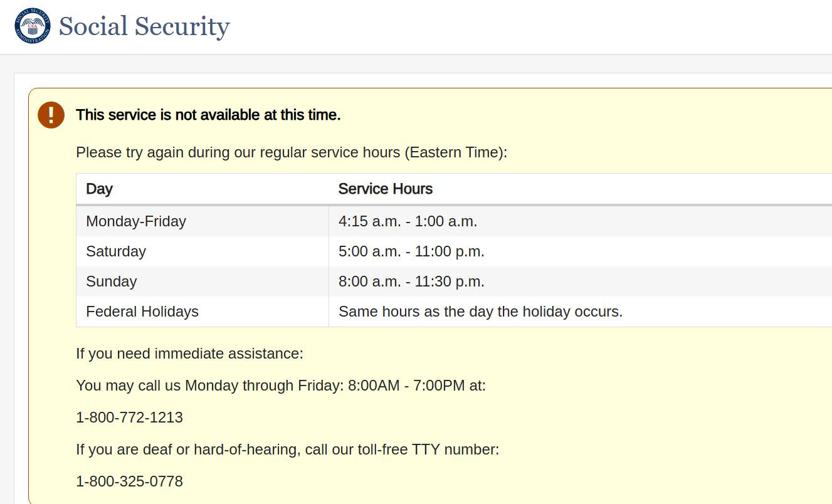Select the Monday through Friday calling hours text
The image size is (832, 504).
tap(281, 386)
